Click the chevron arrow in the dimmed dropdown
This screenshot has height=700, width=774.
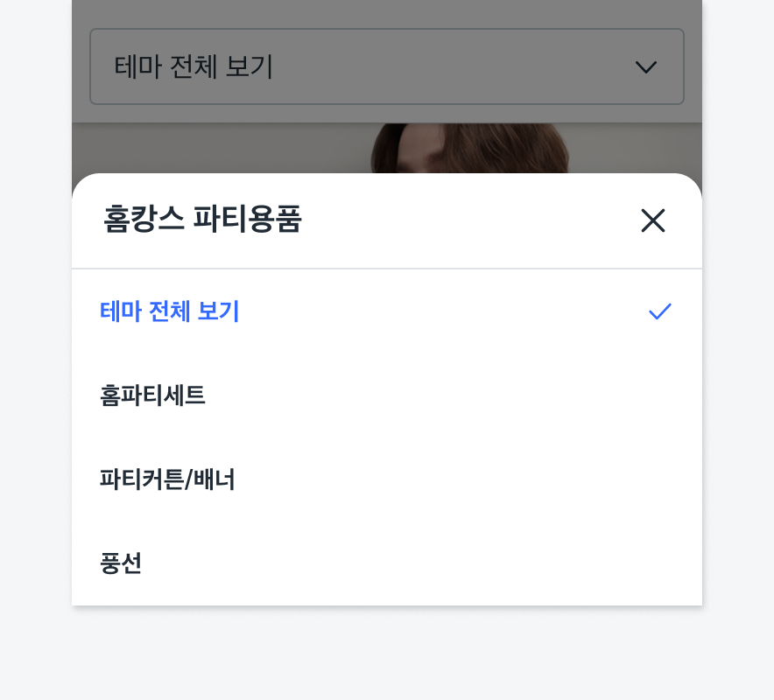tap(646, 67)
